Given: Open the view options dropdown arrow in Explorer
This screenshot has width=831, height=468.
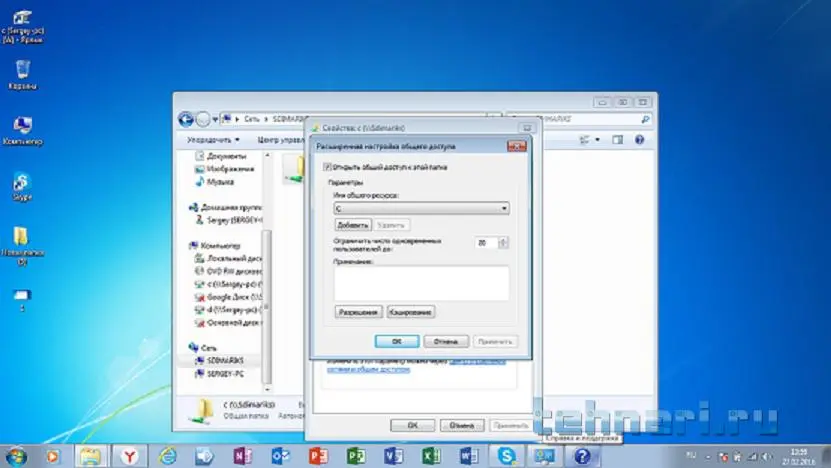Looking at the screenshot, I should pos(598,140).
